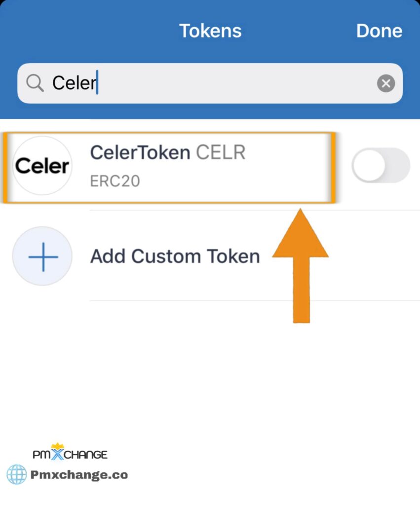Open the Pmxchange.co link text
The width and height of the screenshot is (420, 505).
pos(79,475)
